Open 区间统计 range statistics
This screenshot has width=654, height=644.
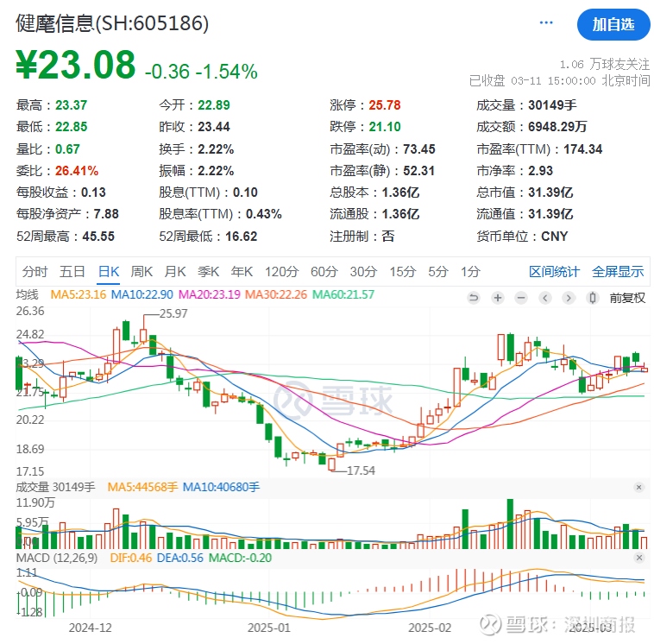click(554, 272)
